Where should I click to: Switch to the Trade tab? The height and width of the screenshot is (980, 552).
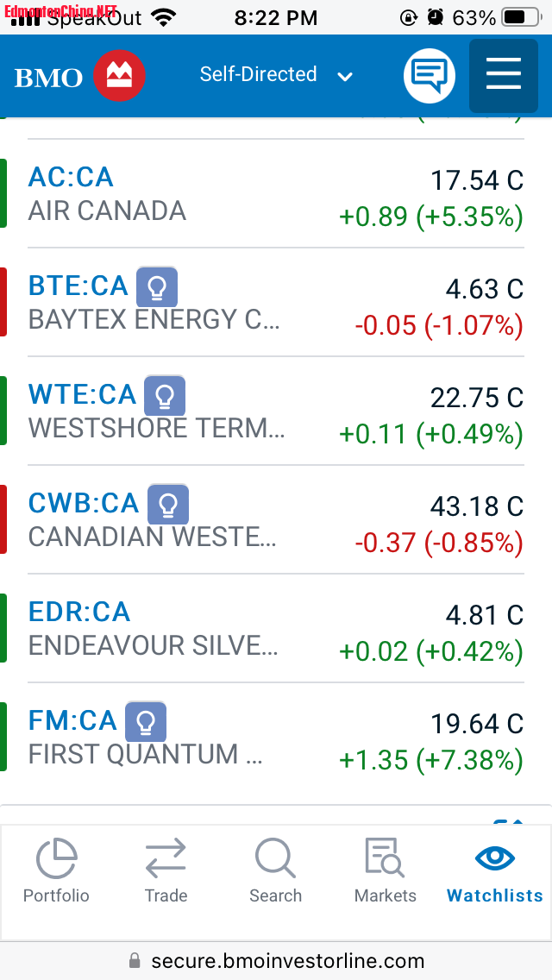(x=166, y=871)
